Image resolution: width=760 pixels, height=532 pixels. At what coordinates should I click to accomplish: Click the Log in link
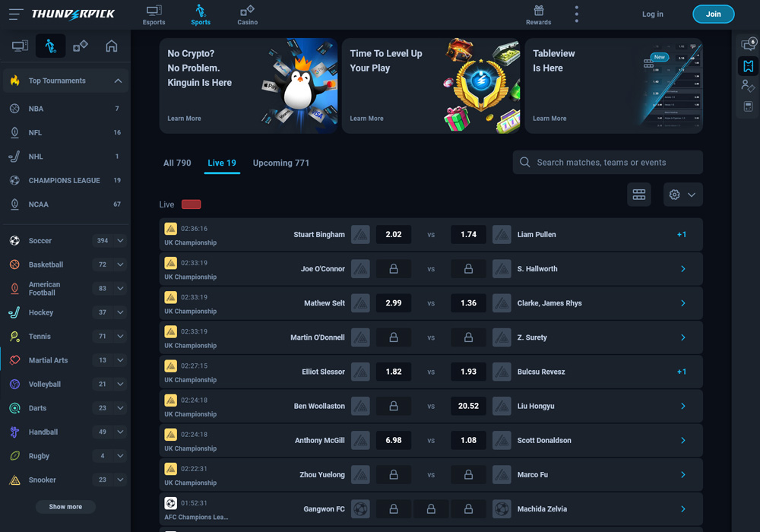tap(652, 14)
